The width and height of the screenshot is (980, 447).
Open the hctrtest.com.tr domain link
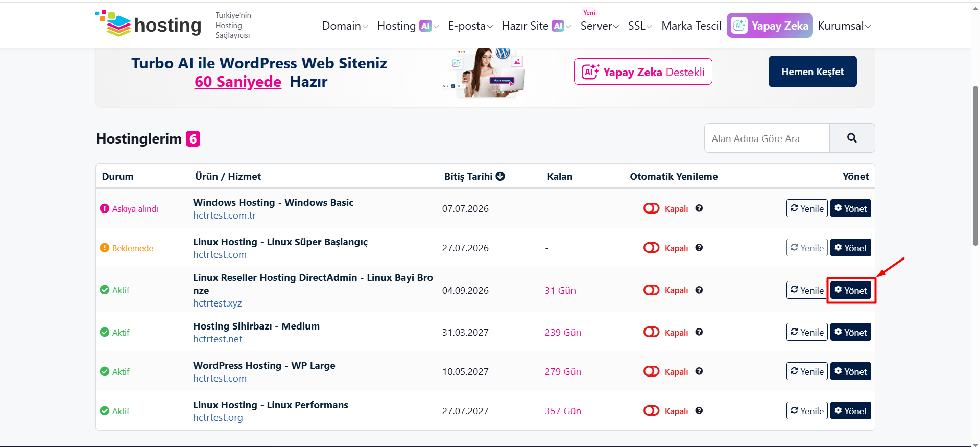coord(224,216)
